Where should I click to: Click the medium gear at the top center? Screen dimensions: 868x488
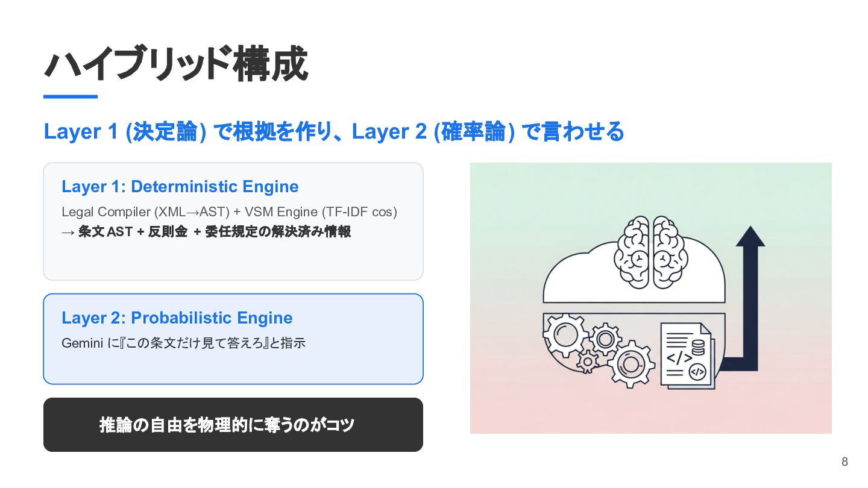605,339
